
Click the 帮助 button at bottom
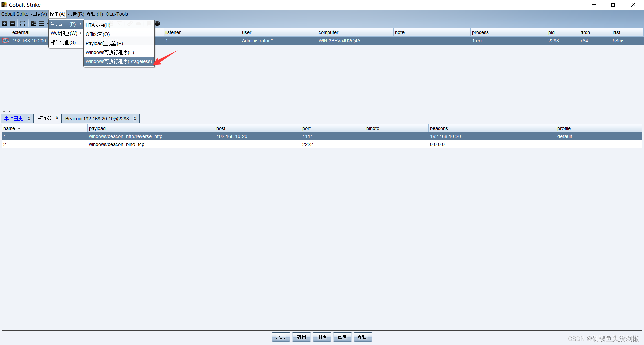(x=363, y=337)
